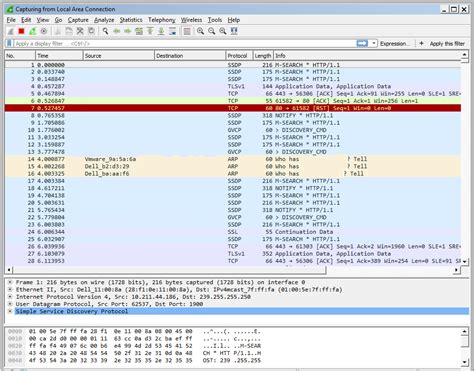The height and width of the screenshot is (371, 474).
Task: Apply display filter with the blue arrow
Action: pos(362,43)
